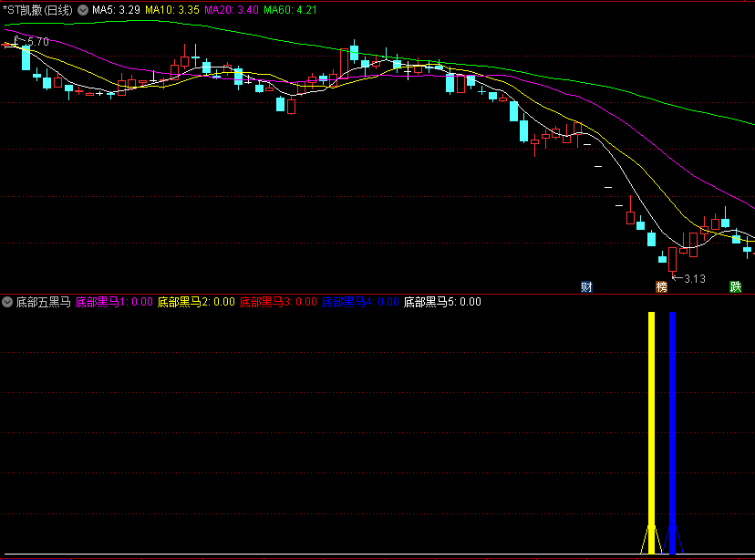Click the 3.13 low price annotation
The height and width of the screenshot is (560, 755).
[694, 279]
